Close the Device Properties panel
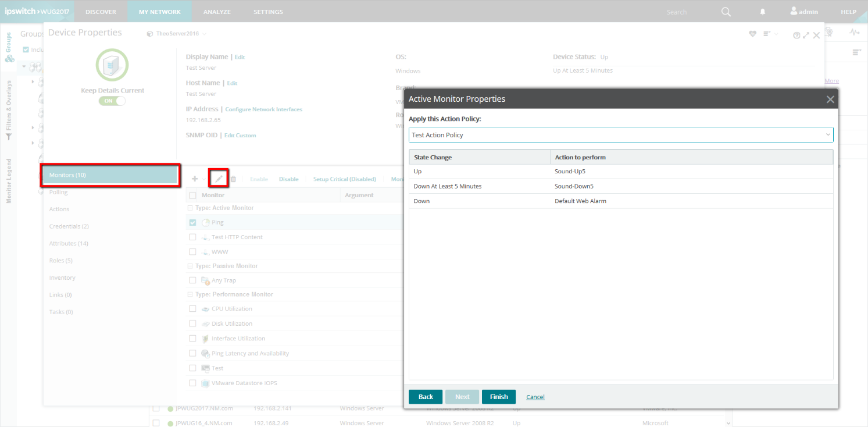 point(816,35)
